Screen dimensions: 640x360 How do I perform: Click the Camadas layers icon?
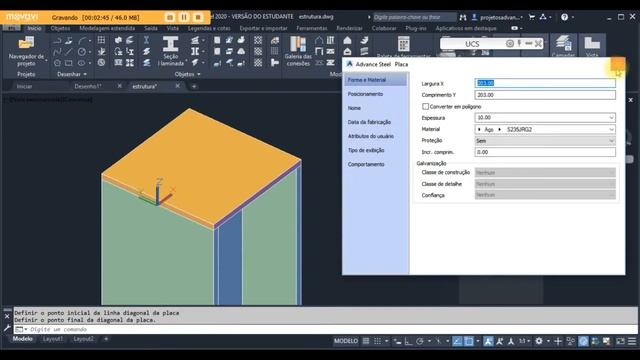coord(563,44)
